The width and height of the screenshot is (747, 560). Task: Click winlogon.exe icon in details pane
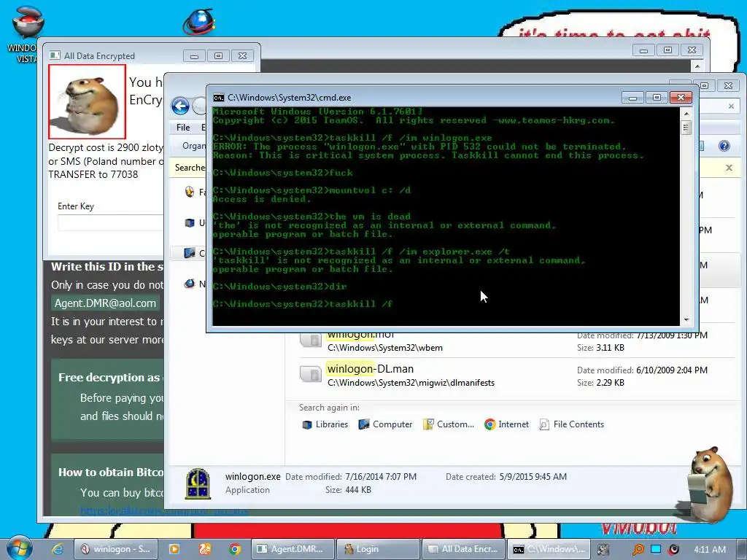point(198,483)
